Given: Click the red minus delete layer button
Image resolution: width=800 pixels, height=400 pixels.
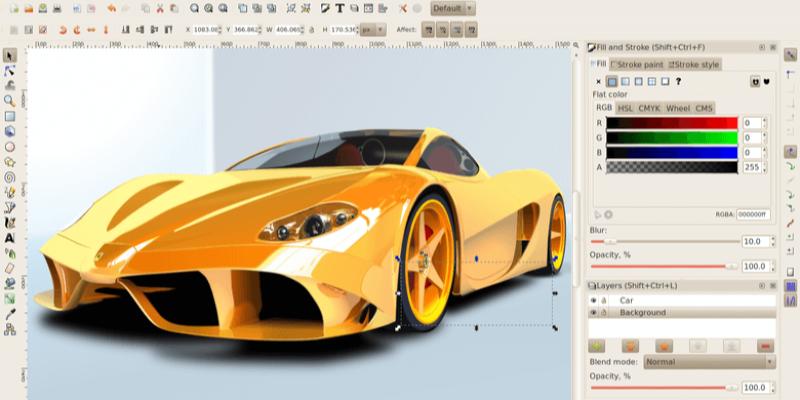Looking at the screenshot, I should [x=765, y=345].
